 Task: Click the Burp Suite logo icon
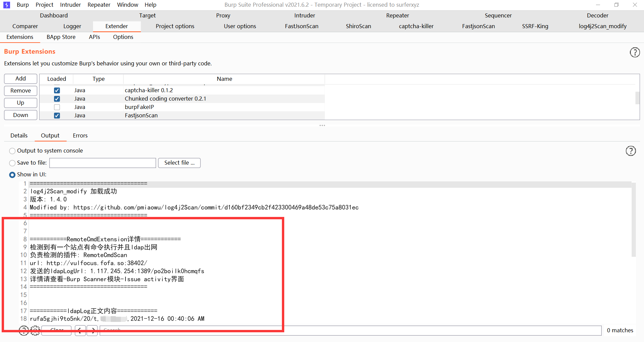tap(6, 5)
